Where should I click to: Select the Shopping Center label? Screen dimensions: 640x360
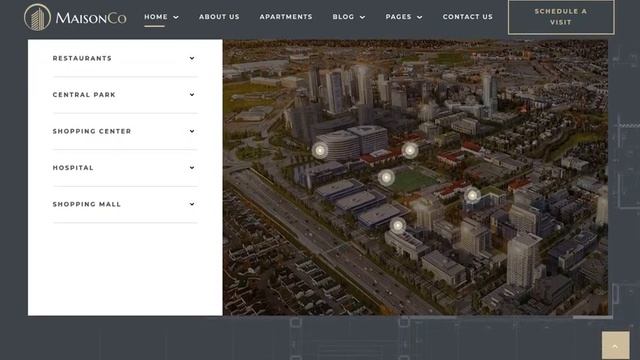pos(92,131)
